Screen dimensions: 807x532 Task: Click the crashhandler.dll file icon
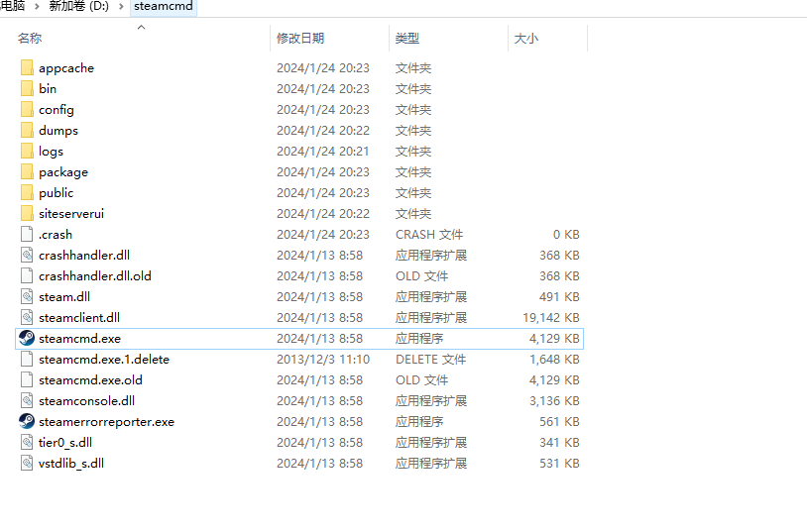click(27, 256)
